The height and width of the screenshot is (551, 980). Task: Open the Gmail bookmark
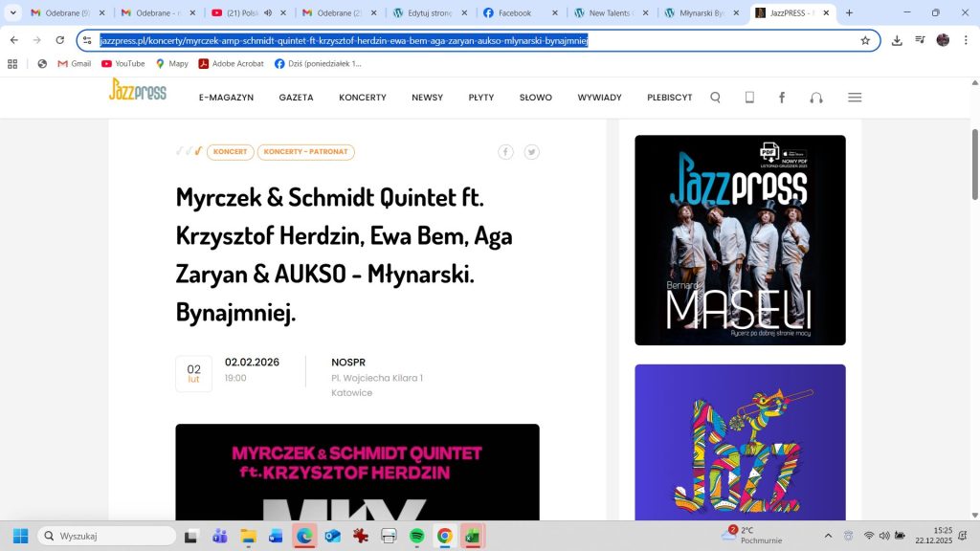(x=74, y=64)
